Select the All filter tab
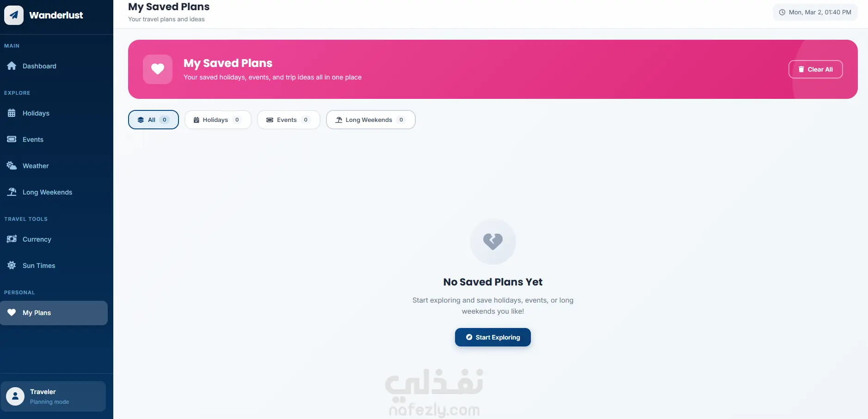 coord(154,120)
